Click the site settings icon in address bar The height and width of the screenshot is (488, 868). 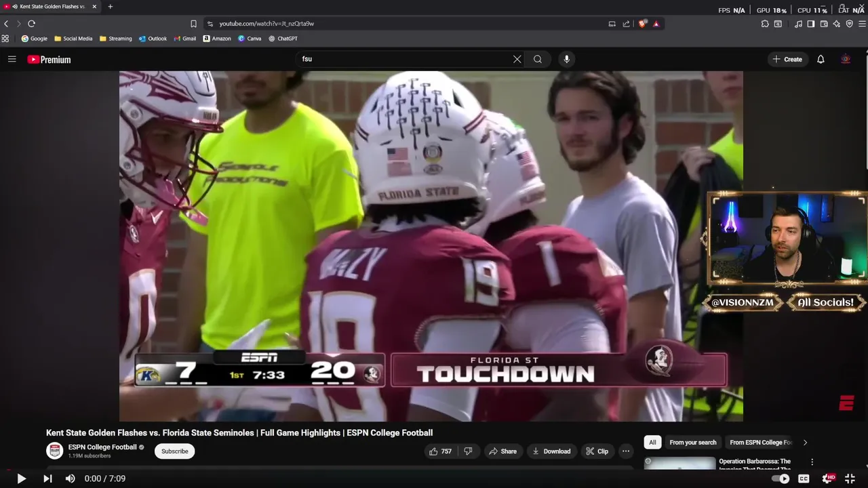[210, 24]
